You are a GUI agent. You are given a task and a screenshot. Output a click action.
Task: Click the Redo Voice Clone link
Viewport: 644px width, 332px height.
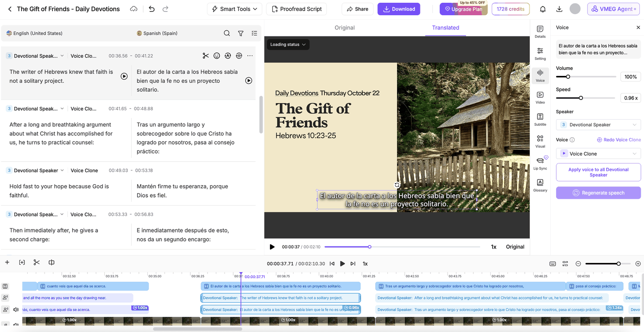pyautogui.click(x=619, y=140)
